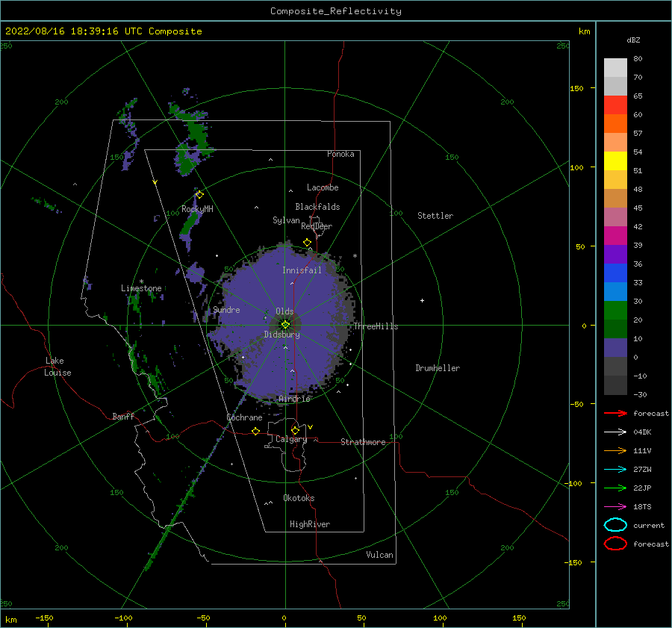Click the Strathmore city label
This screenshot has height=628, width=672.
coord(363,442)
